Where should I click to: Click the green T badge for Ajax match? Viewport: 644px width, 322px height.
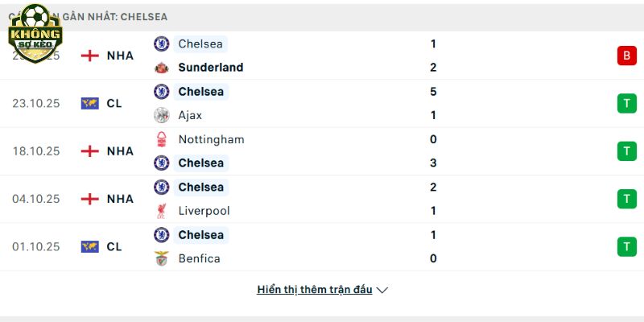[x=626, y=103]
